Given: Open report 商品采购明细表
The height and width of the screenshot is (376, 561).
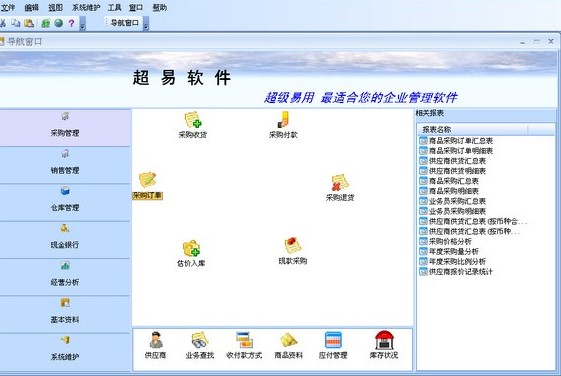Looking at the screenshot, I should [x=449, y=191].
